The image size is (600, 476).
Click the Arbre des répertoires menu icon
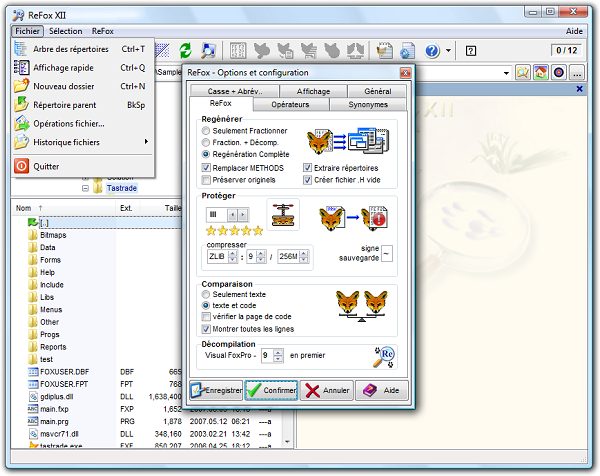(21, 49)
